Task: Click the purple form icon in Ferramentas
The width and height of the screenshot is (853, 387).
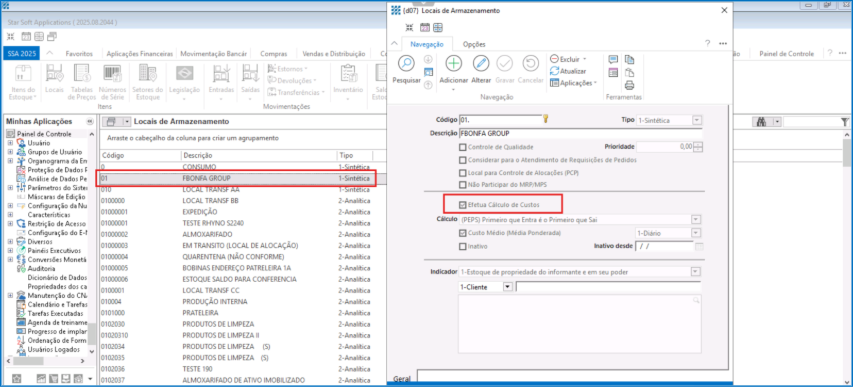Action: [x=613, y=72]
